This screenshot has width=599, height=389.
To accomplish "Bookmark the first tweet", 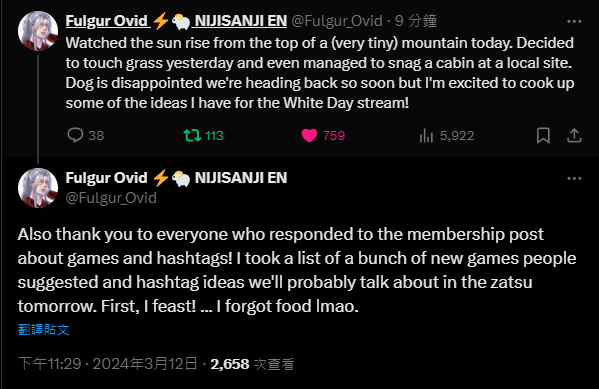I will (543, 136).
